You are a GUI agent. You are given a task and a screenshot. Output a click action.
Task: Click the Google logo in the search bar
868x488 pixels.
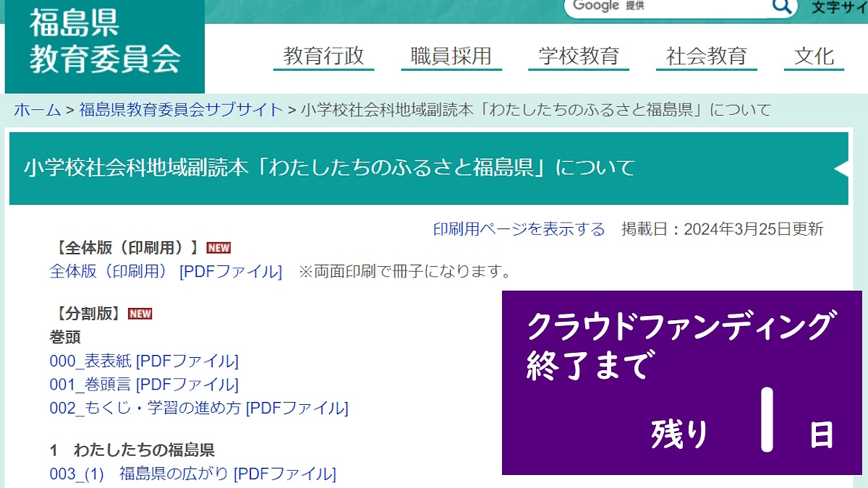coord(595,5)
